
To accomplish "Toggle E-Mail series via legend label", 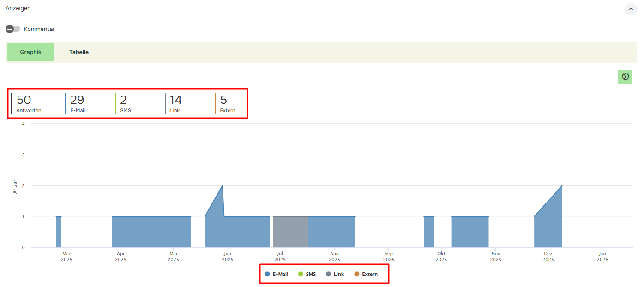I will point(280,274).
